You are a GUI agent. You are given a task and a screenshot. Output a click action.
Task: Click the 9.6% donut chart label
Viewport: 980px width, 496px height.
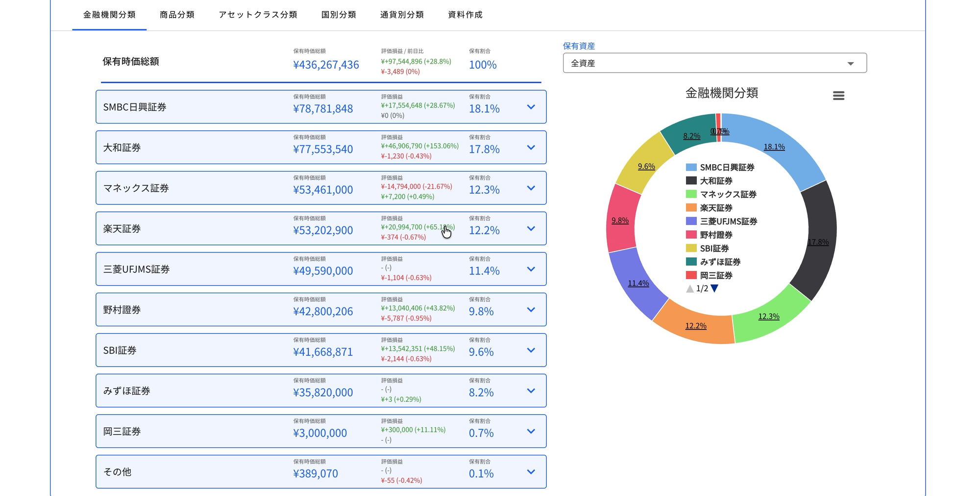click(x=646, y=167)
